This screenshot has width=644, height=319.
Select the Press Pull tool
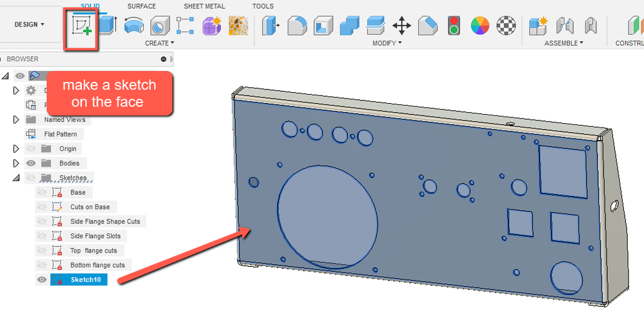click(271, 25)
